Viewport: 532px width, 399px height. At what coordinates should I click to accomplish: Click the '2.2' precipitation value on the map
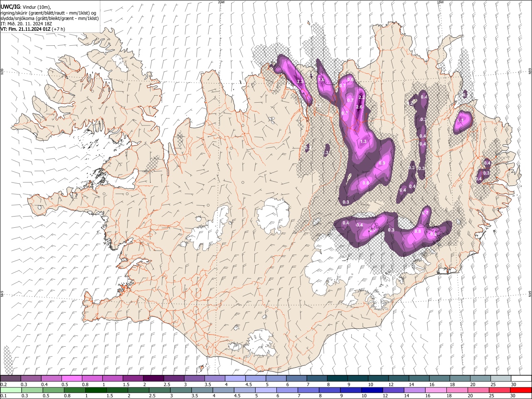click(361, 97)
